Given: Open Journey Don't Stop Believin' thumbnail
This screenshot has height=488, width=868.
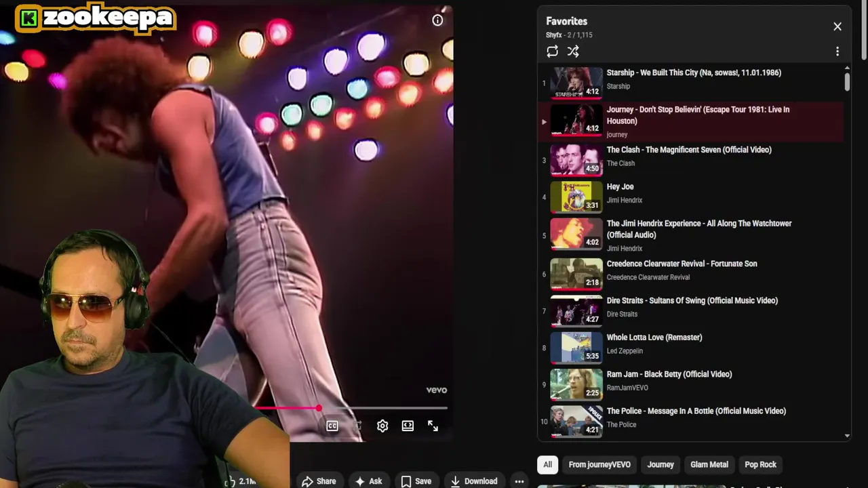Looking at the screenshot, I should 576,120.
